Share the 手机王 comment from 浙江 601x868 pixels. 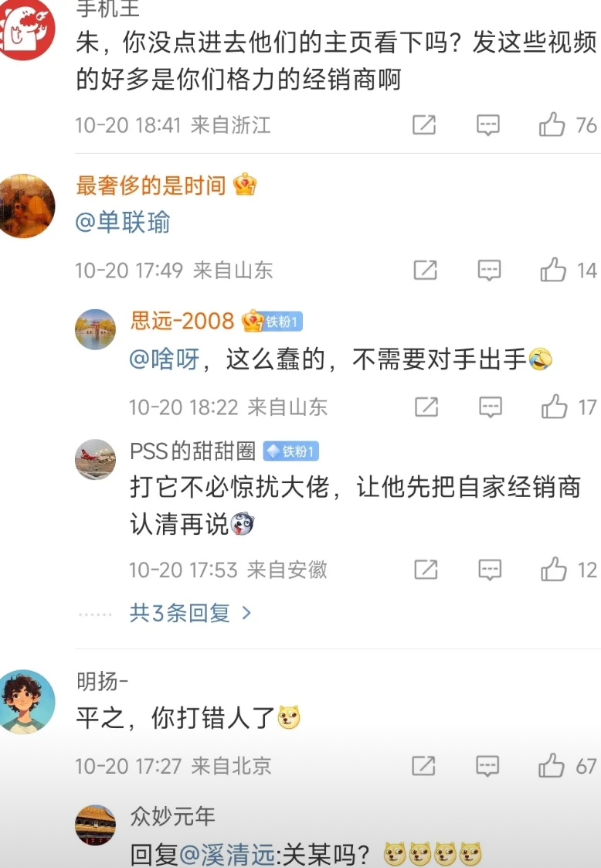tap(424, 125)
